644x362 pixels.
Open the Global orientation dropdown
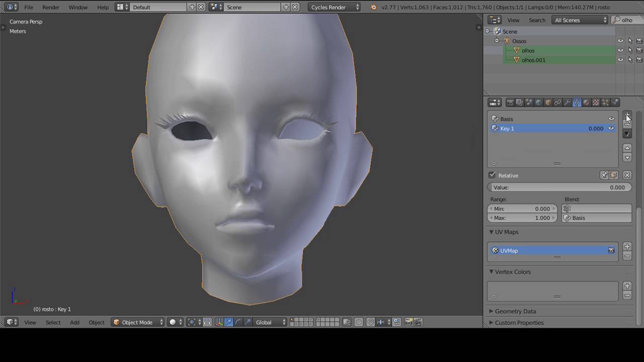coord(270,322)
